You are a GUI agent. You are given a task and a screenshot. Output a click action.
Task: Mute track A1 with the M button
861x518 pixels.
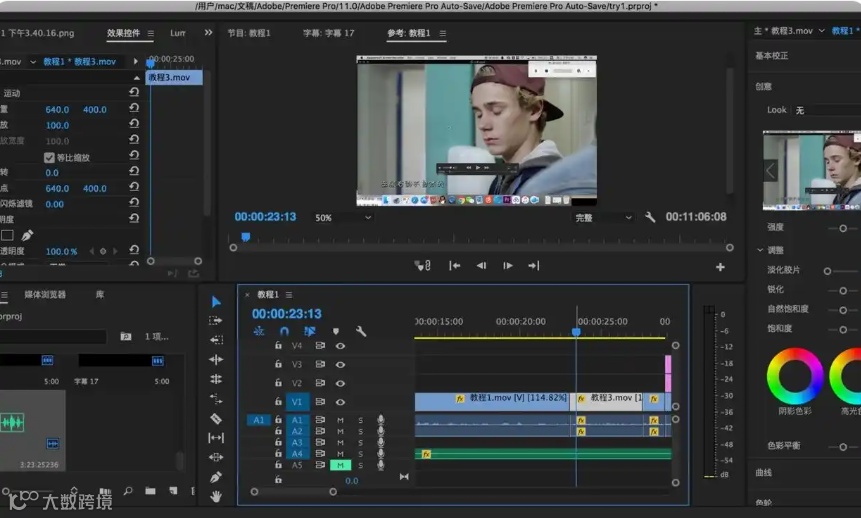point(340,420)
